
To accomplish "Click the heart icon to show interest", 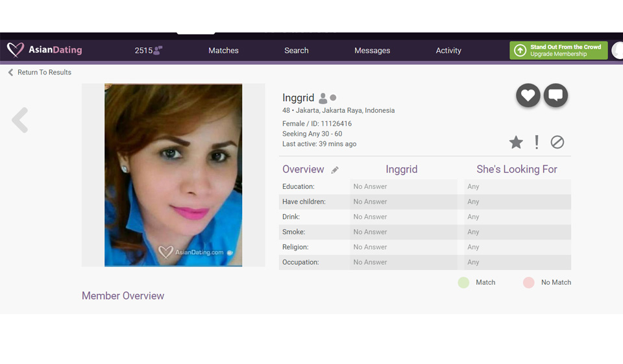I will (x=528, y=96).
